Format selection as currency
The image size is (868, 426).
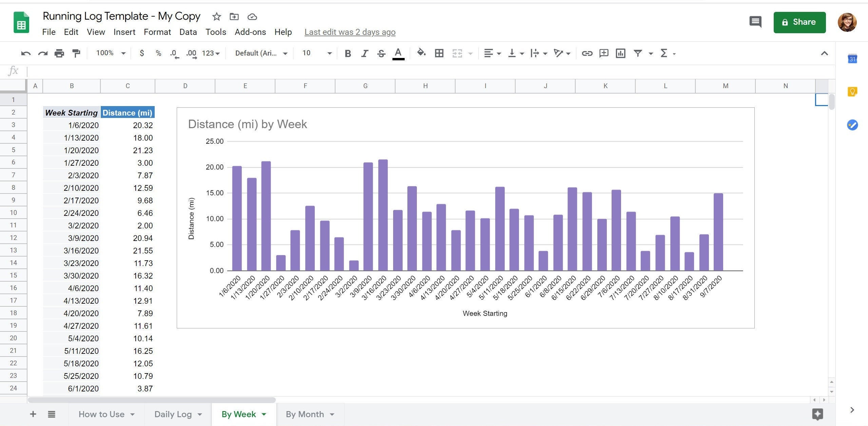point(142,53)
